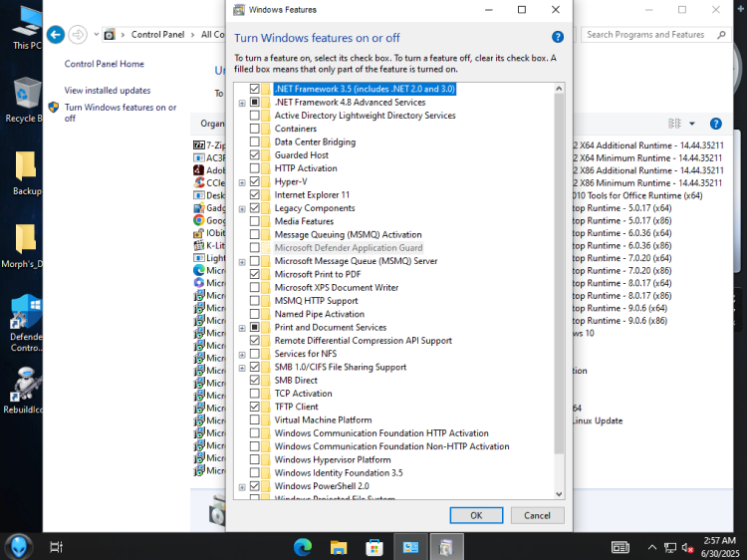Click in Search Programs and Features field
This screenshot has width=747, height=560.
[x=648, y=34]
